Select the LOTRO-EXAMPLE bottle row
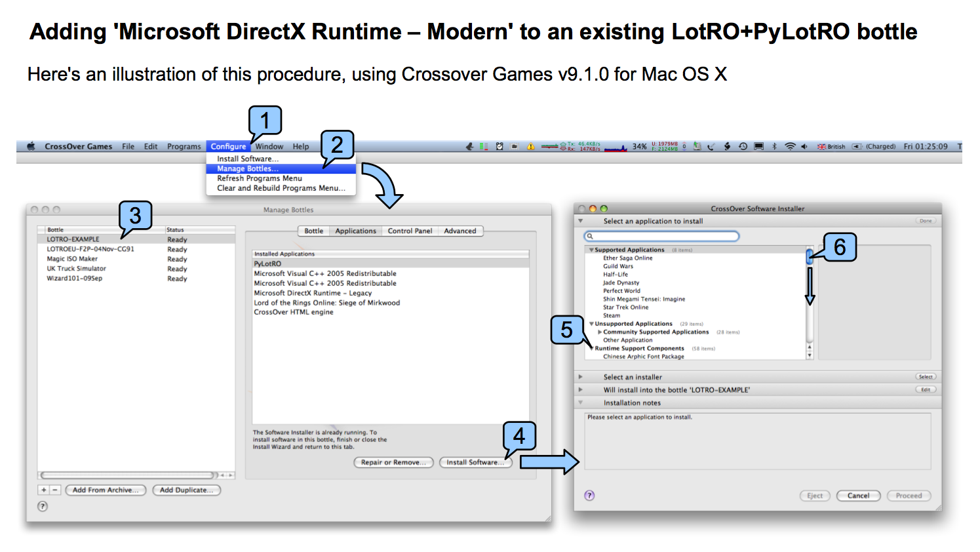 [x=136, y=239]
